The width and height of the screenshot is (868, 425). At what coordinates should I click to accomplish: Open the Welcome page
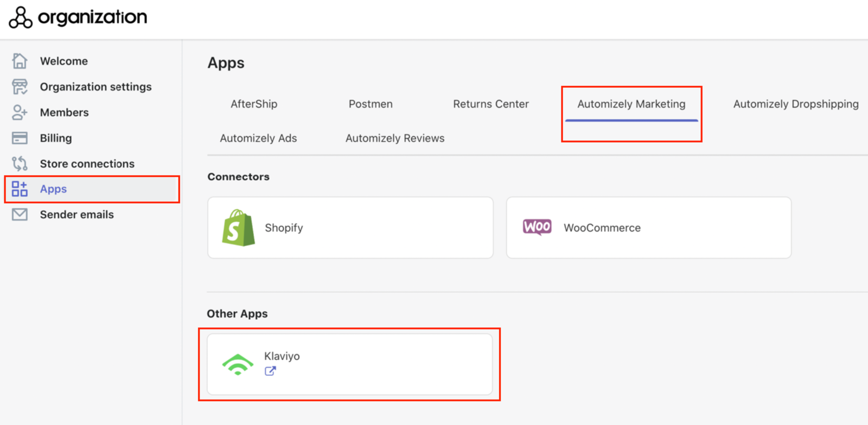[63, 61]
